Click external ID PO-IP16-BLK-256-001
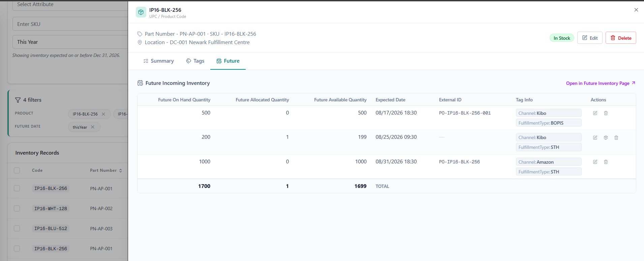This screenshot has width=644, height=261. pos(465,113)
